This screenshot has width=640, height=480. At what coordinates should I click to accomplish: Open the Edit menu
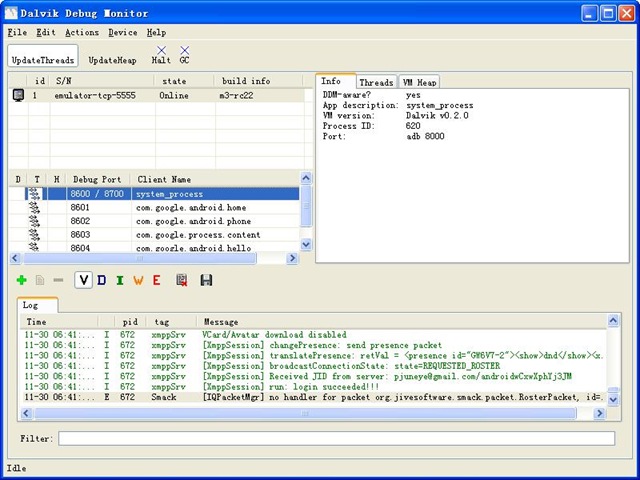pos(46,32)
